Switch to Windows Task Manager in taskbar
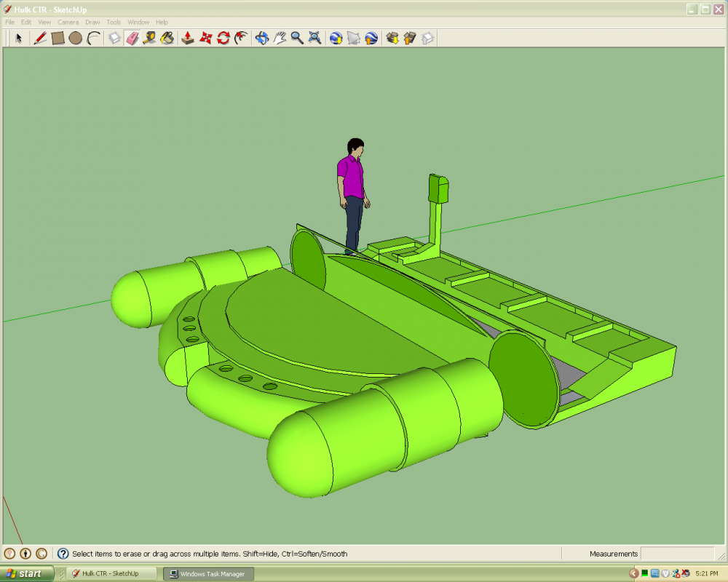Image resolution: width=728 pixels, height=582 pixels. [208, 574]
